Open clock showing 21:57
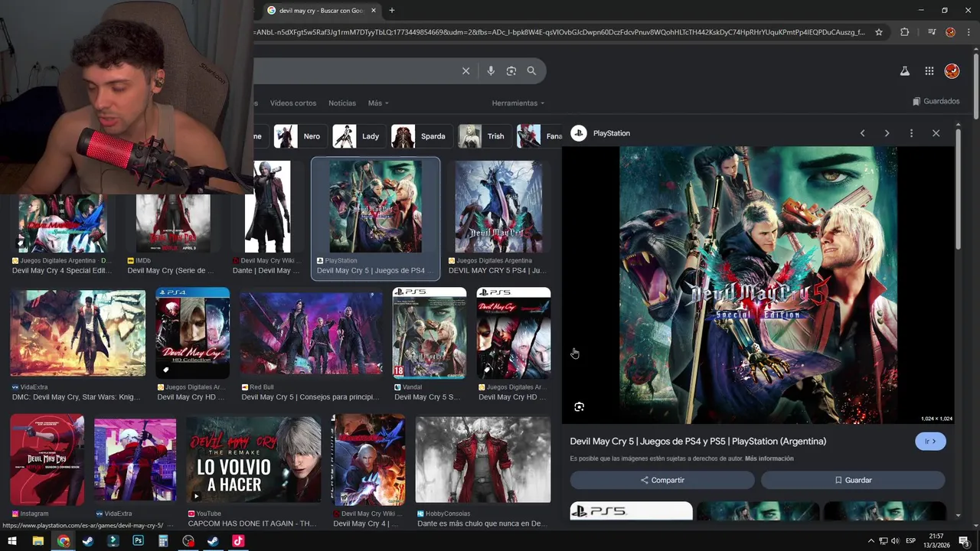This screenshot has width=980, height=551. [x=936, y=541]
